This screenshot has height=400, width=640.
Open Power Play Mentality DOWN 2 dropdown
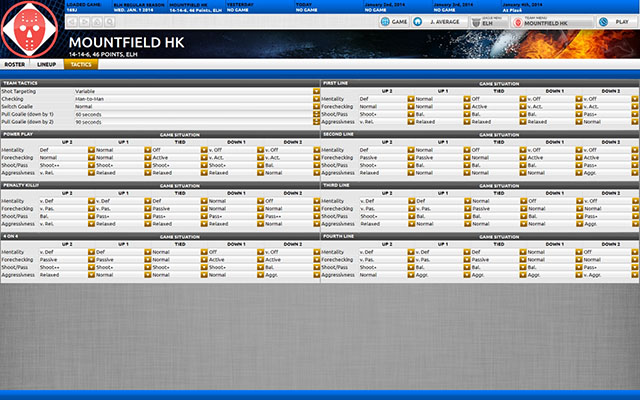coord(316,150)
